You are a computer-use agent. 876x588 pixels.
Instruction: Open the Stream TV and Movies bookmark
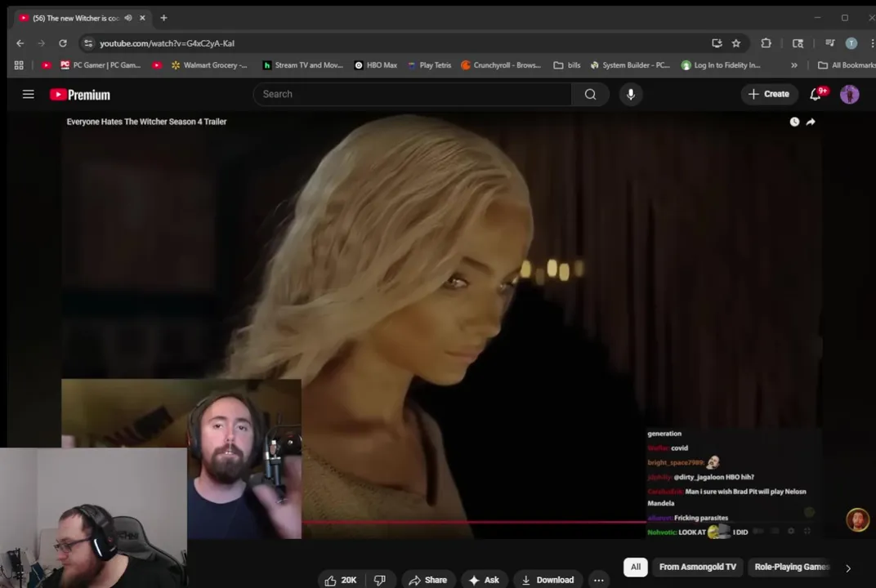pos(303,65)
